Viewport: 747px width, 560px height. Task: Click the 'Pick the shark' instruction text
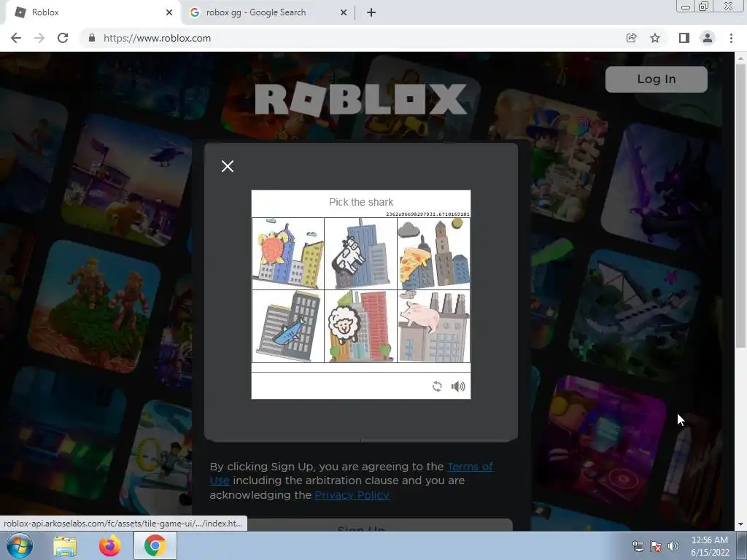[x=361, y=202]
